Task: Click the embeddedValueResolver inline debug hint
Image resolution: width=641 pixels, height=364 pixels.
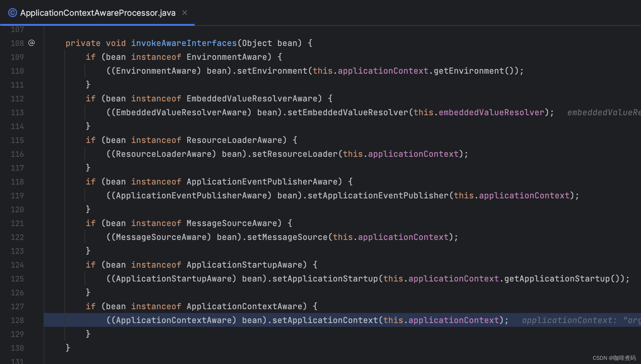Action: [603, 112]
